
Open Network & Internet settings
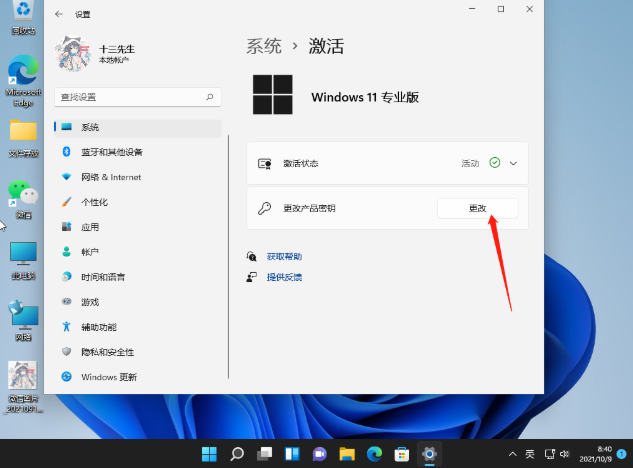pyautogui.click(x=111, y=177)
